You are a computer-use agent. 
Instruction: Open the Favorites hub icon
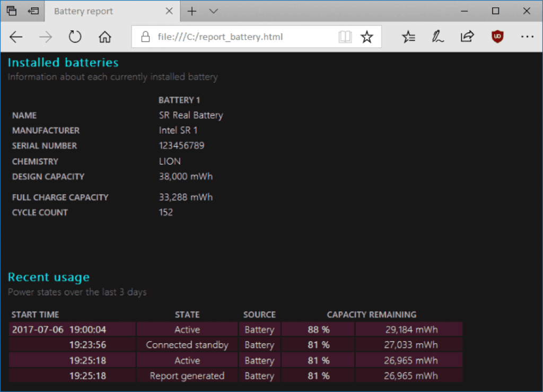(408, 37)
